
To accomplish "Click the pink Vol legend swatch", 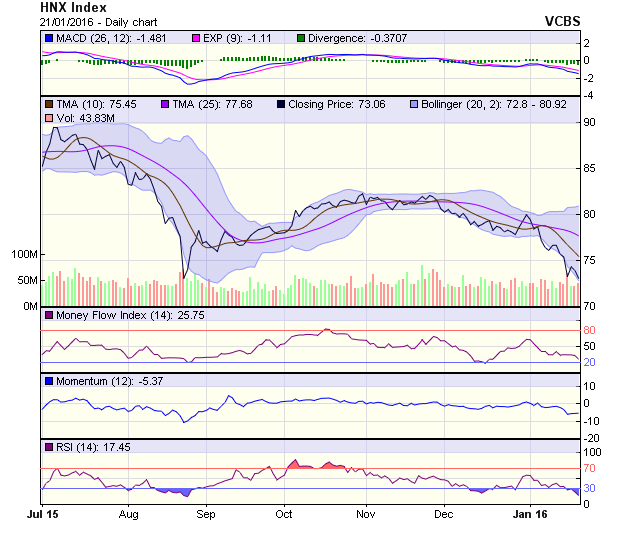I will [49, 118].
